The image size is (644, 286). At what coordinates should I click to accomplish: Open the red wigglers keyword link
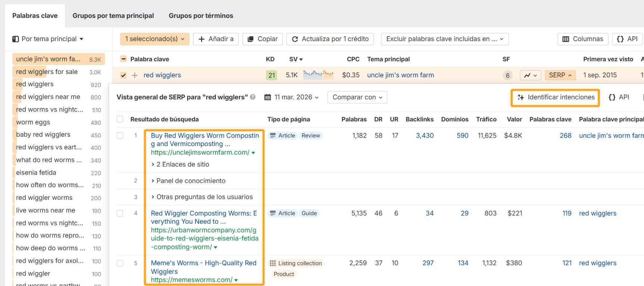pyautogui.click(x=162, y=75)
